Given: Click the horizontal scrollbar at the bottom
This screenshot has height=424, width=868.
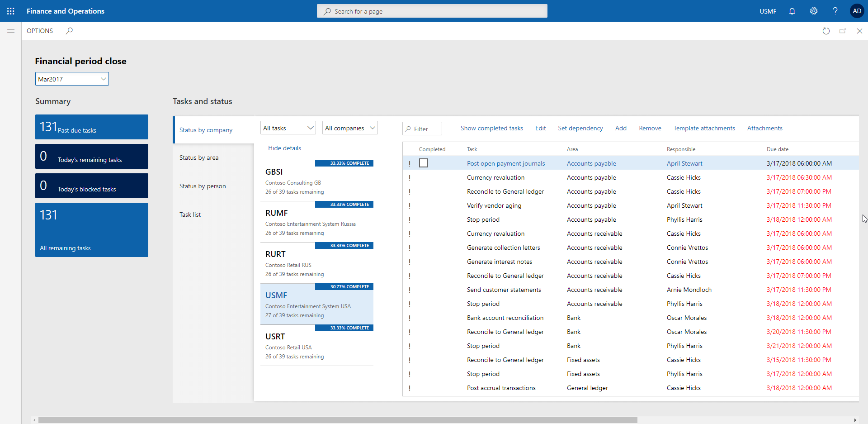Looking at the screenshot, I should tap(337, 420).
